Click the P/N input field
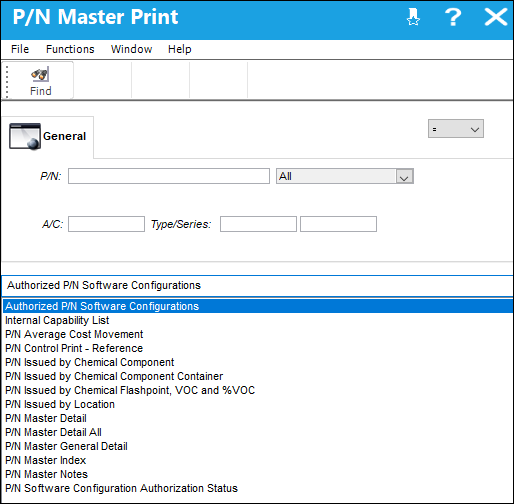The height and width of the screenshot is (504, 514). tap(169, 176)
